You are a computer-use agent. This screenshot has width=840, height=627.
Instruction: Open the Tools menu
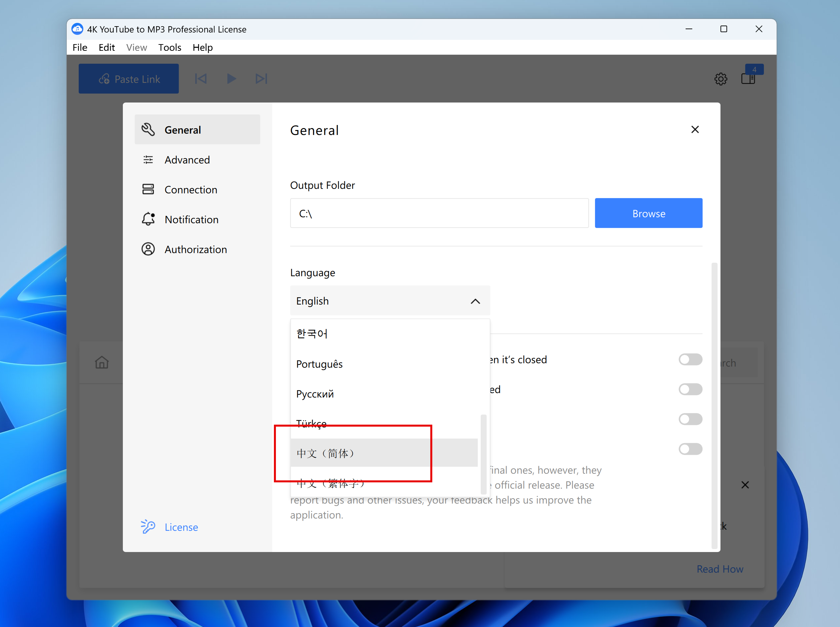point(169,47)
